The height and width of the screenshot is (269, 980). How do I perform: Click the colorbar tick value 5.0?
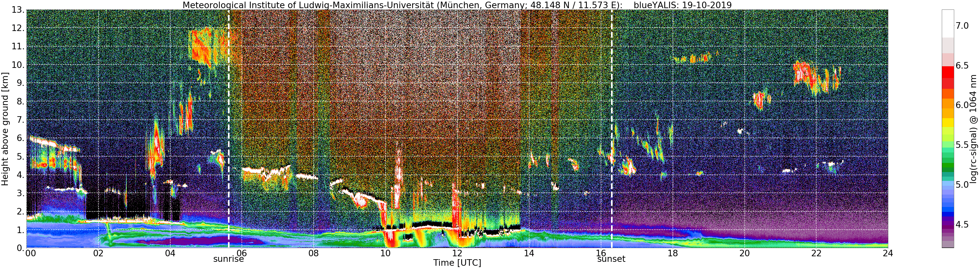click(962, 184)
